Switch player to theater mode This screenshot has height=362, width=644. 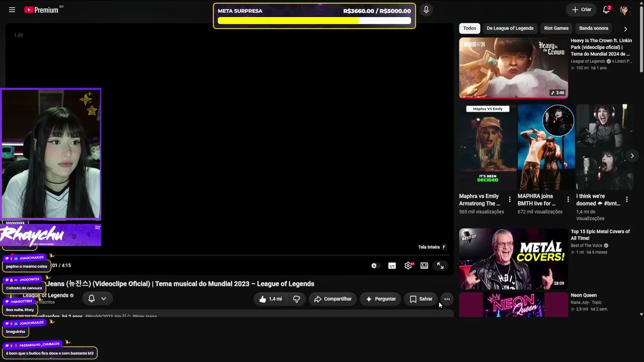(x=424, y=265)
